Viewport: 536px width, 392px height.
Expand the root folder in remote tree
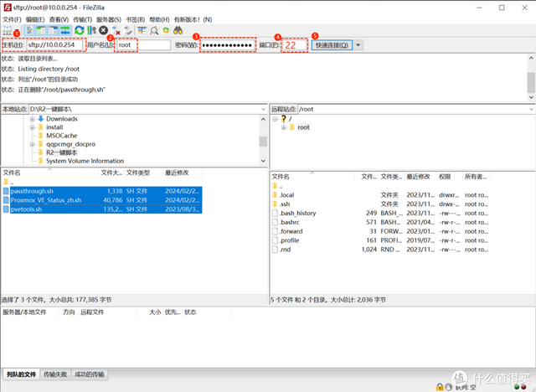[284, 127]
